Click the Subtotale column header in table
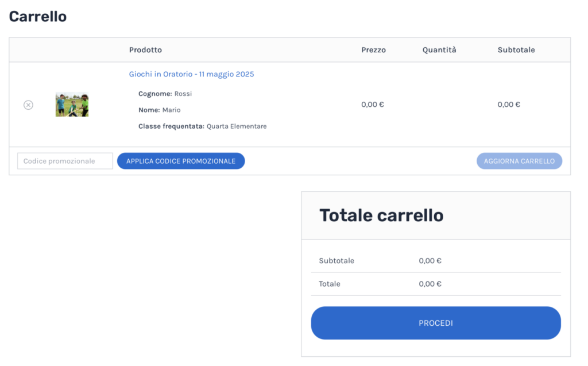Image resolution: width=588 pixels, height=366 pixels. [x=516, y=50]
